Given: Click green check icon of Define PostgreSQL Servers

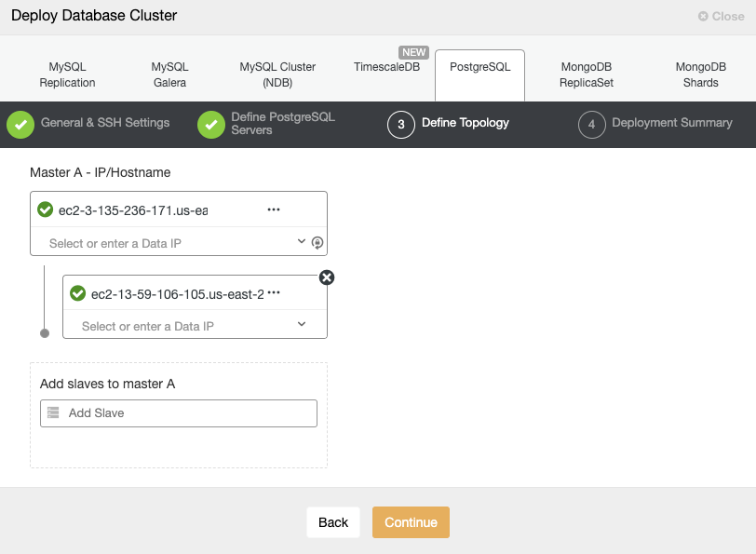Looking at the screenshot, I should pos(211,125).
